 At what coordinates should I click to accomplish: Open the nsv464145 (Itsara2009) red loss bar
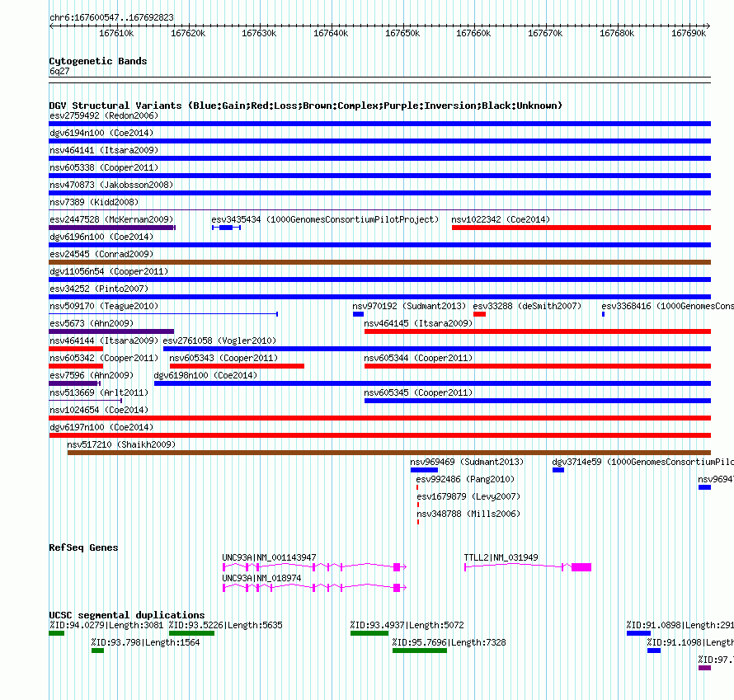538,331
